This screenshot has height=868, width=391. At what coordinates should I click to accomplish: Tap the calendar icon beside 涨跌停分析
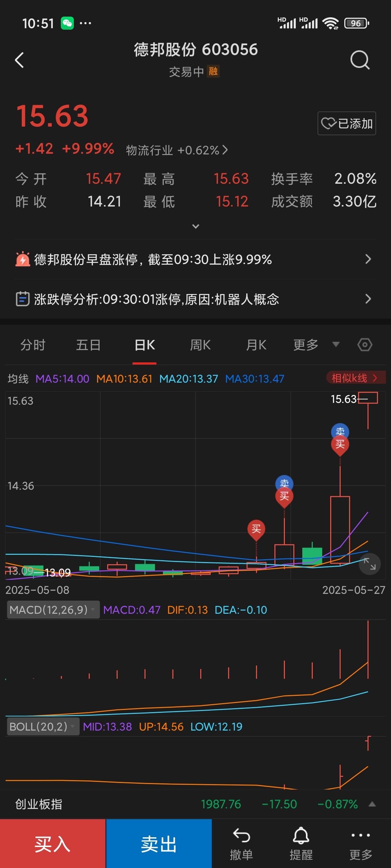tap(22, 299)
